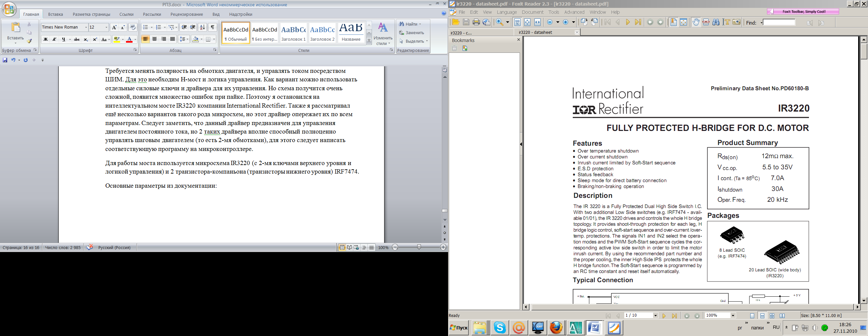Screen dimensions: 868x336
Task: Expand the Найти (Find) dropdown arrow in Word
Action: pyautogui.click(x=420, y=24)
